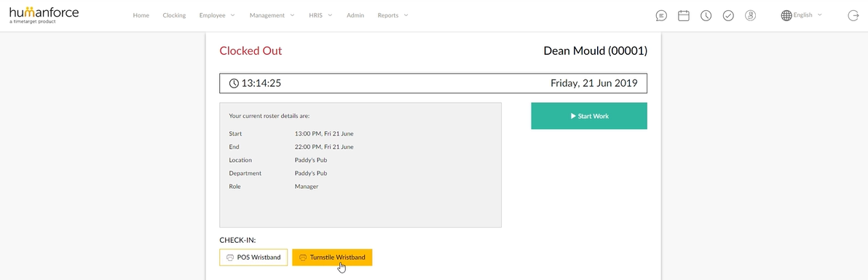Click the 13:14:25 current time
868x280 pixels.
point(261,83)
